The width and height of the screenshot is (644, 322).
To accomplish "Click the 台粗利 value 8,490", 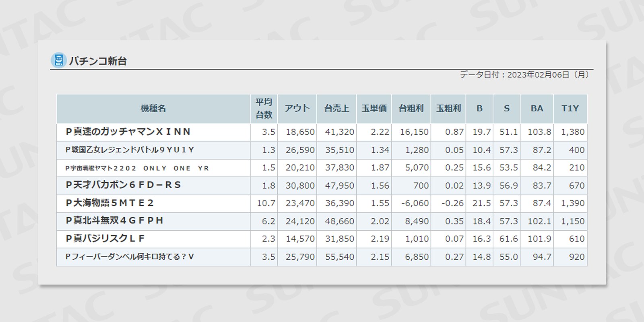I will (x=417, y=221).
